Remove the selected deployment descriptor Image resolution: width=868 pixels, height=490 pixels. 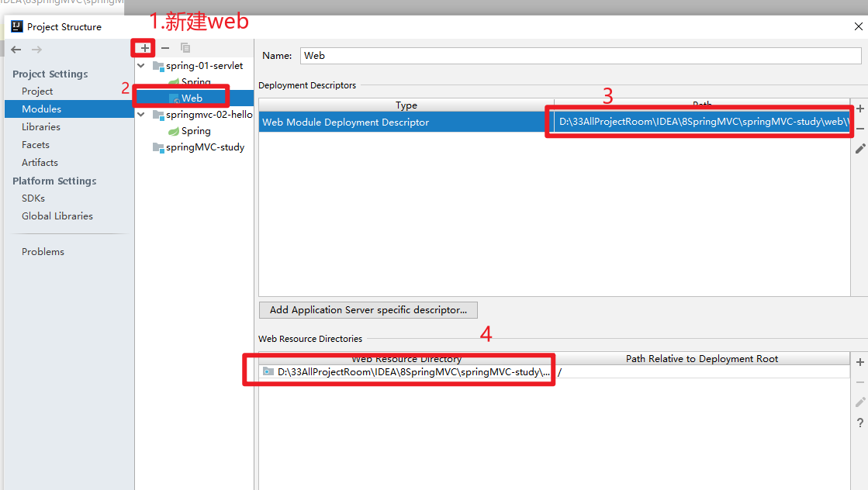(x=860, y=129)
